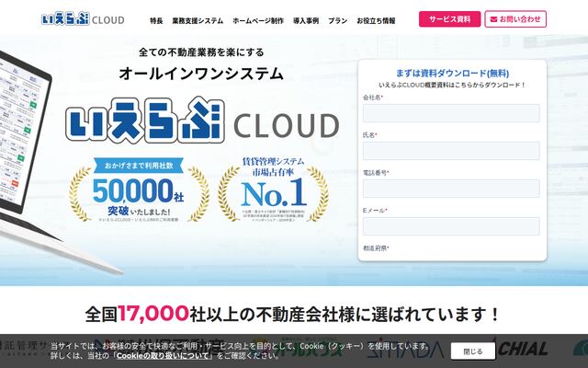The image size is (588, 368).
Task: Click the CHIAL company logo
Action: point(523,348)
